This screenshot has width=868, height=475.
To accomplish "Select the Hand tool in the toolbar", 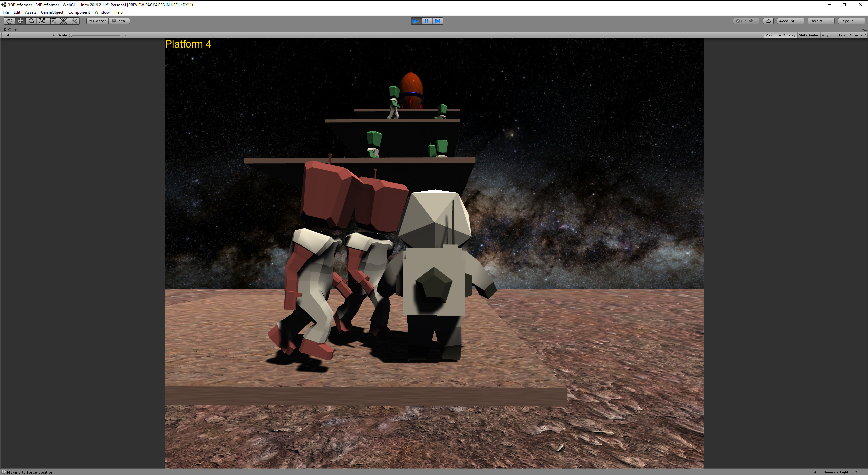I will point(9,21).
